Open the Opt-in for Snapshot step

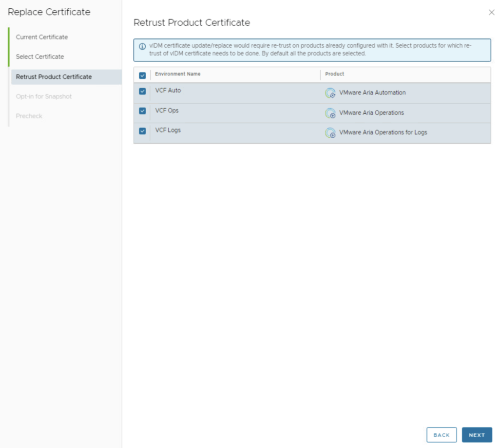coord(44,96)
